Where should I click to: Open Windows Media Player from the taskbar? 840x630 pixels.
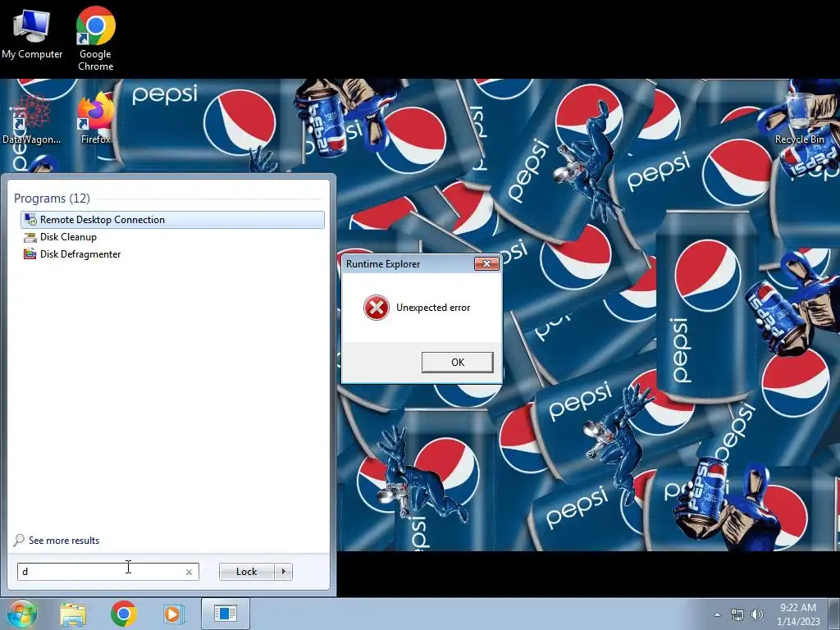coord(174,614)
